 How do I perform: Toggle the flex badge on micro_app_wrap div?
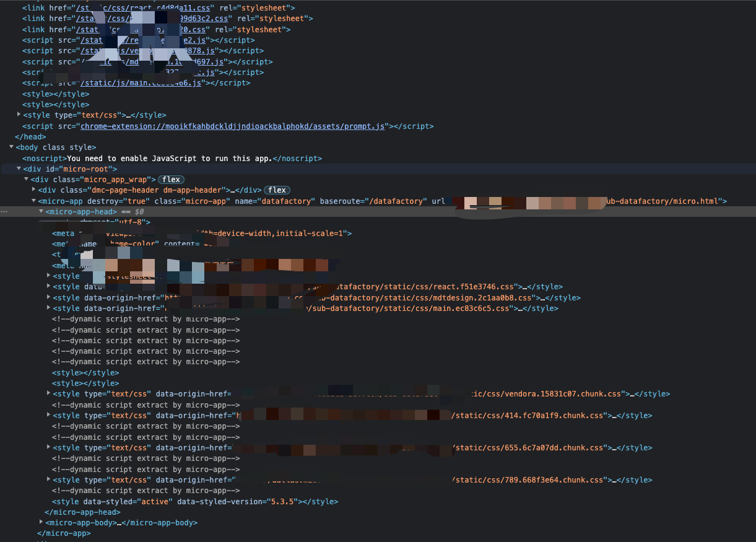pos(170,179)
